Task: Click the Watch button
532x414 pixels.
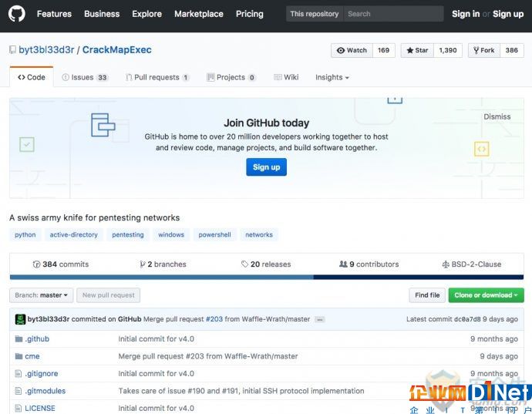Action: (352, 50)
